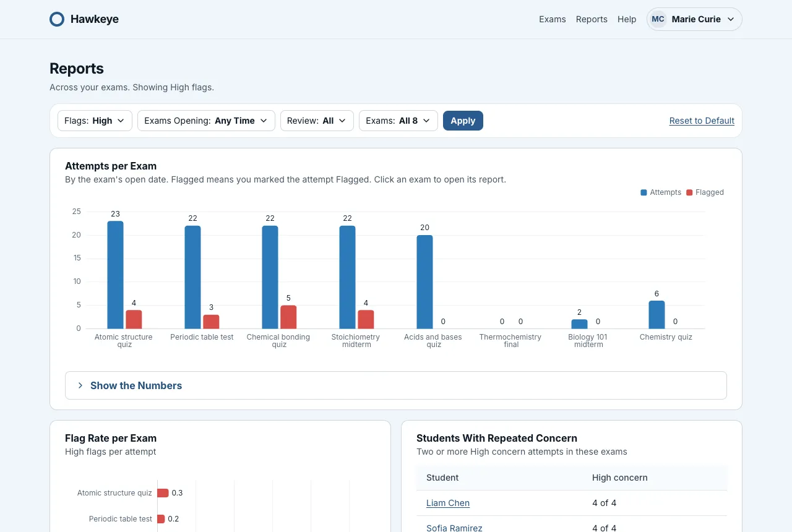Click the Atomic structure quiz red flagged bar
This screenshot has height=532, width=792.
tap(134, 319)
